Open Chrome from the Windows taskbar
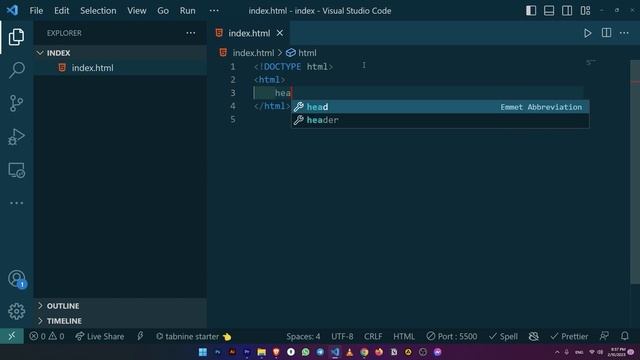Image resolution: width=640 pixels, height=360 pixels. (364, 352)
